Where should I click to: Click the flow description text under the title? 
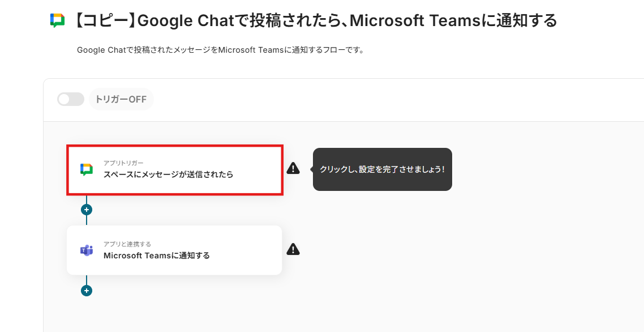point(220,50)
